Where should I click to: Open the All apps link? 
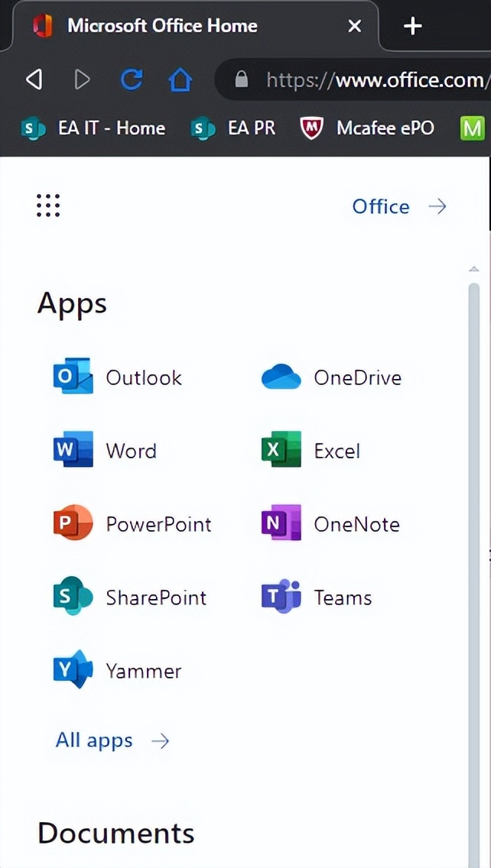(x=94, y=740)
